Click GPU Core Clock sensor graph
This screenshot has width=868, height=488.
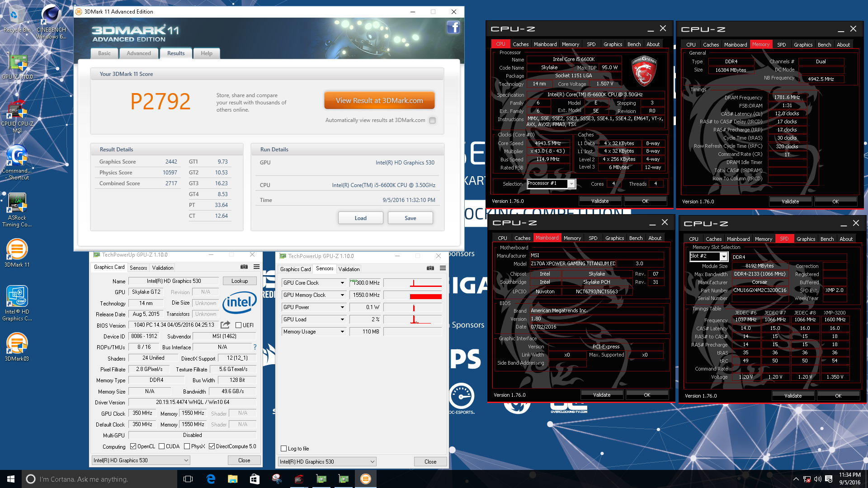tap(413, 283)
